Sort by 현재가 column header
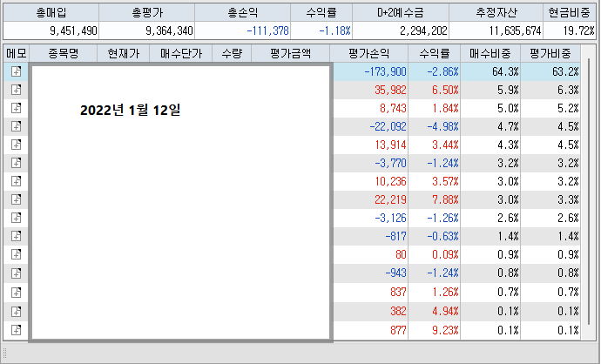 pos(124,53)
